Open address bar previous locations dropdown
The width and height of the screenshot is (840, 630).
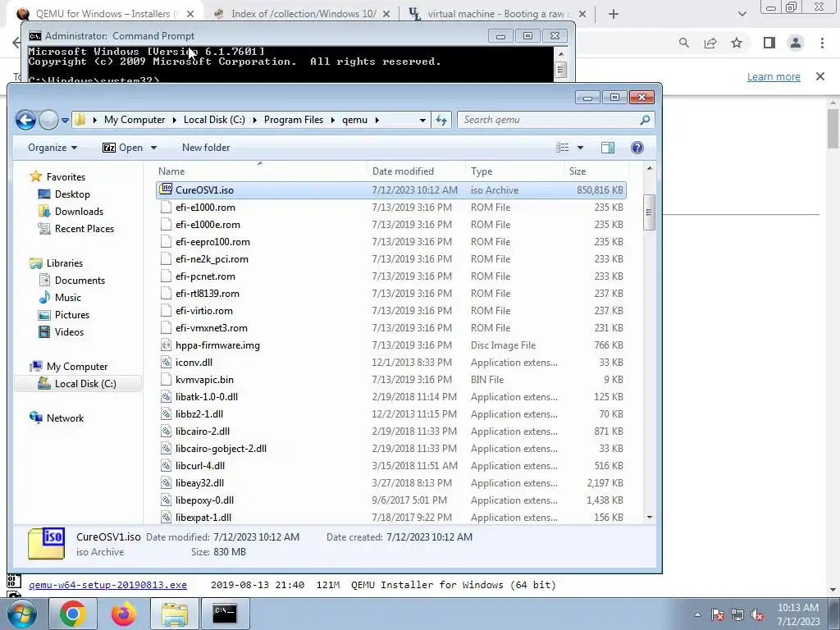click(422, 120)
